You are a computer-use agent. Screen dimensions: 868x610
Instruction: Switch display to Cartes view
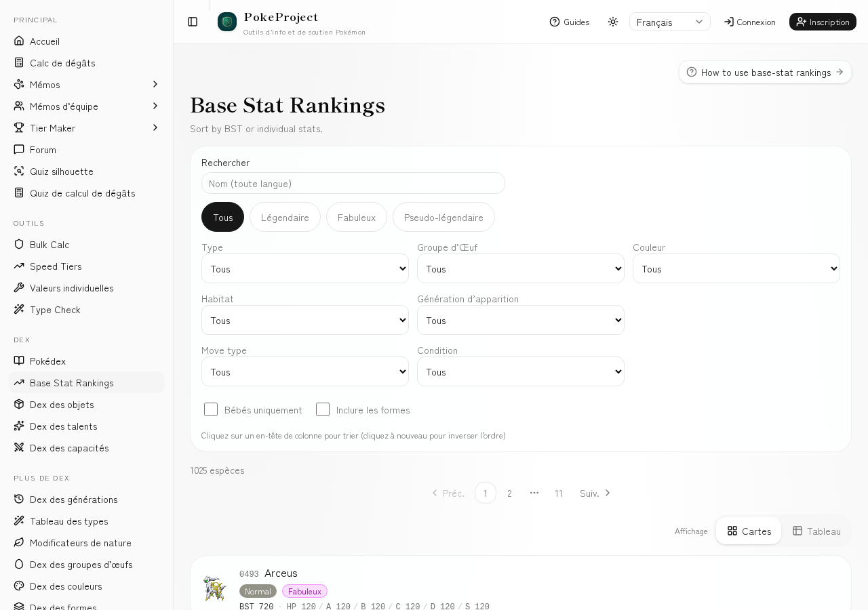coord(749,531)
